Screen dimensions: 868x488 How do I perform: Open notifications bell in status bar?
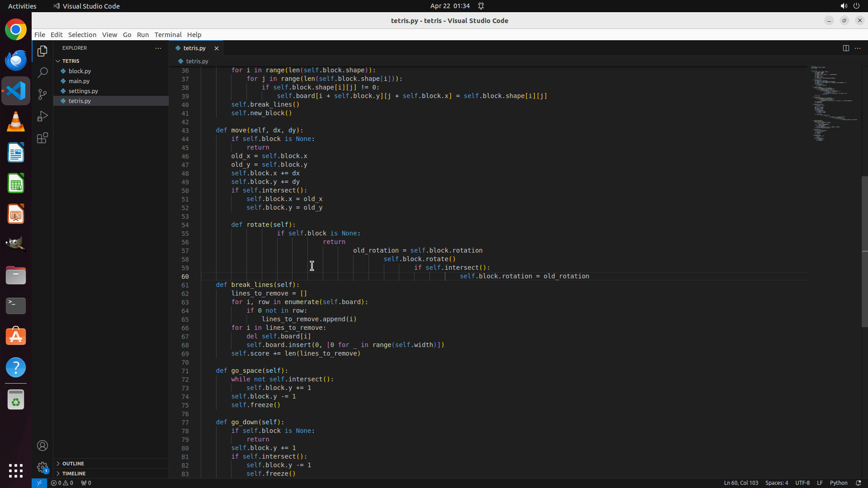(x=858, y=483)
